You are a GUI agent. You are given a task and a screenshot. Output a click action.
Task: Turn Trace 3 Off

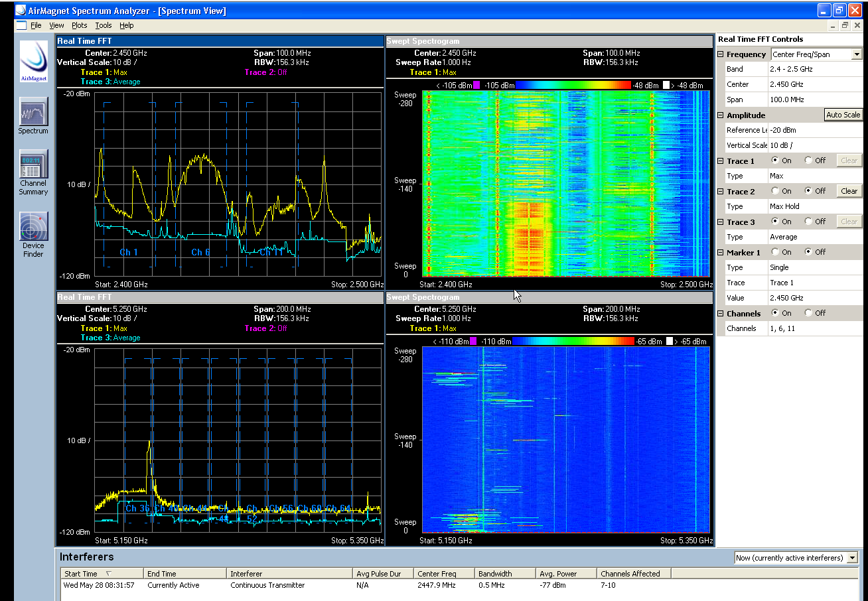click(x=808, y=222)
